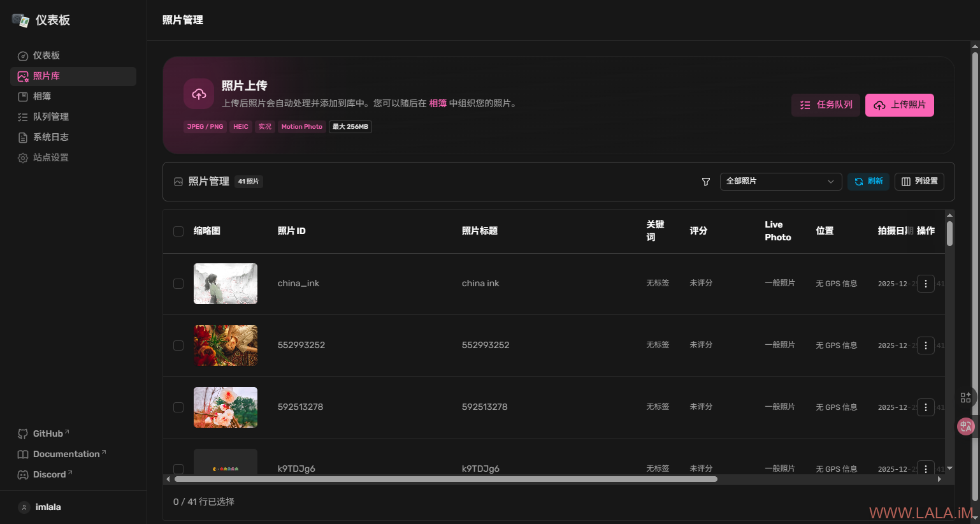Toggle the select-all checkbox in table header
The width and height of the screenshot is (980, 524).
178,231
